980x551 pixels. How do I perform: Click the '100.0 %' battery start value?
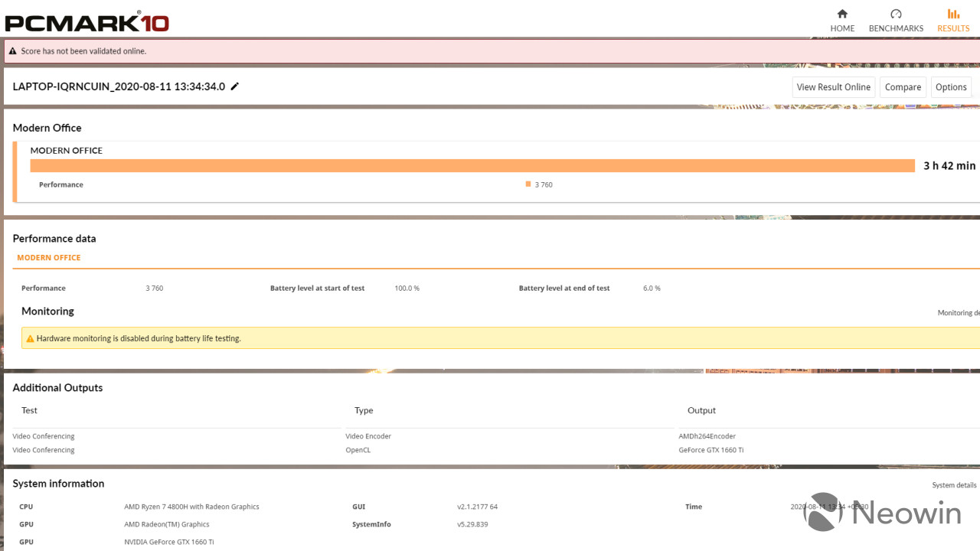pos(407,289)
